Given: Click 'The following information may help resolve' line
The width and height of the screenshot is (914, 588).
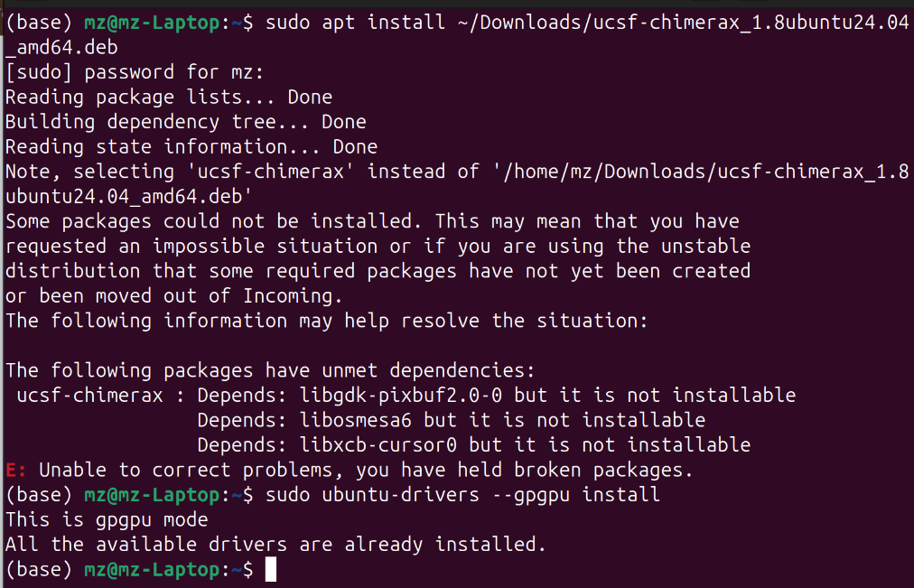Looking at the screenshot, I should (327, 321).
